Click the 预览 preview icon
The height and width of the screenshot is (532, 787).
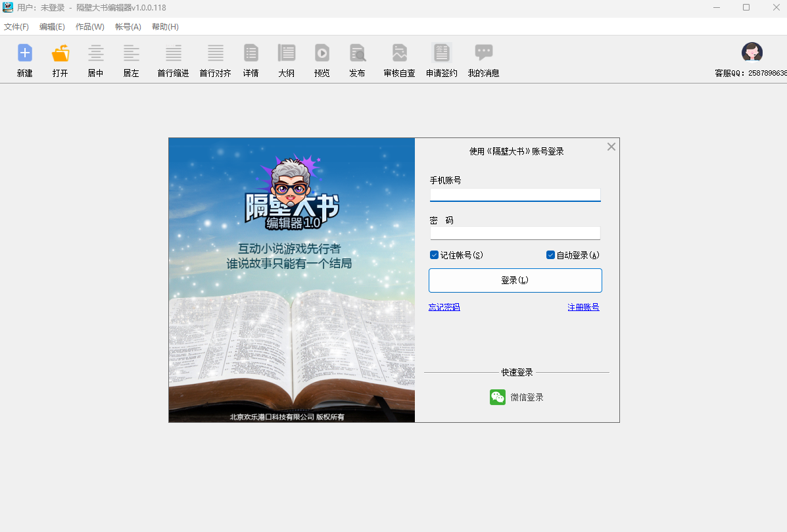tap(322, 53)
